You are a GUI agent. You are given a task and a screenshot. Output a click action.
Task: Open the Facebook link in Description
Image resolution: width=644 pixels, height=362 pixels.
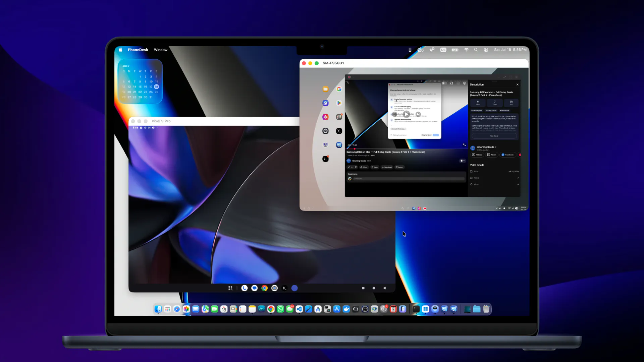click(507, 155)
